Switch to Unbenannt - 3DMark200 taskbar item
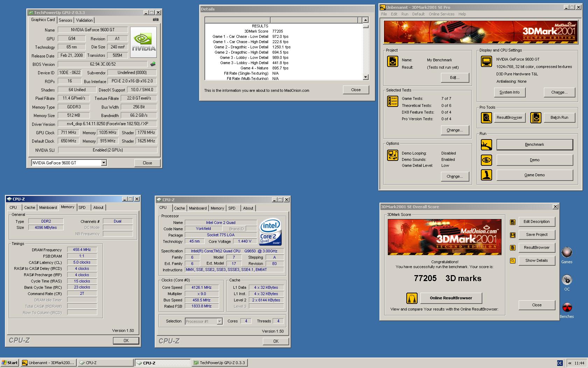The image size is (588, 368). [x=48, y=363]
